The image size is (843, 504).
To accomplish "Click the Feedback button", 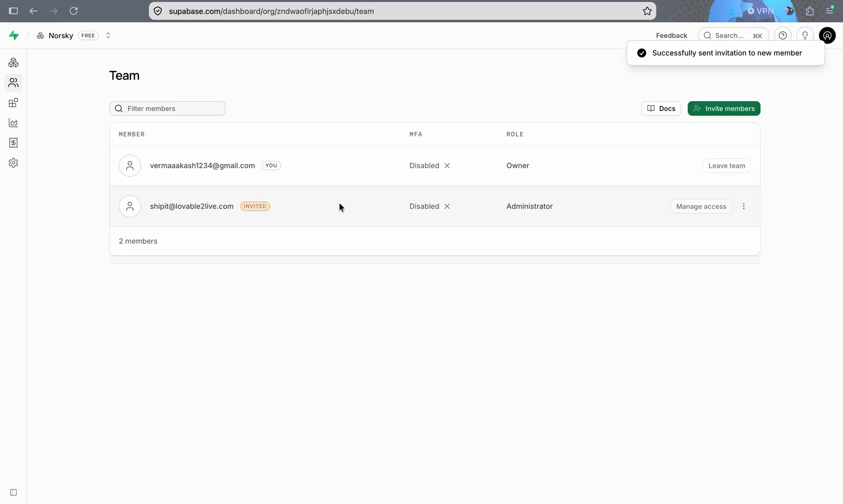I will (x=671, y=35).
